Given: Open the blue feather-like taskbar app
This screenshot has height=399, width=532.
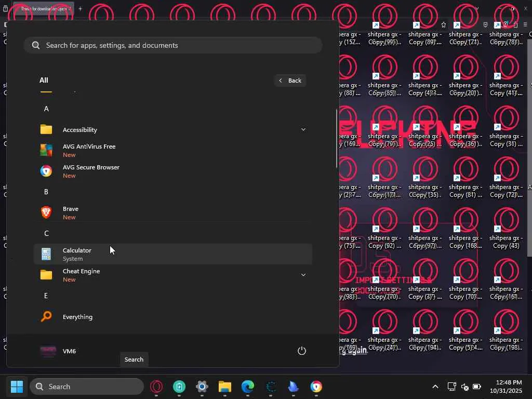Looking at the screenshot, I should point(293,387).
